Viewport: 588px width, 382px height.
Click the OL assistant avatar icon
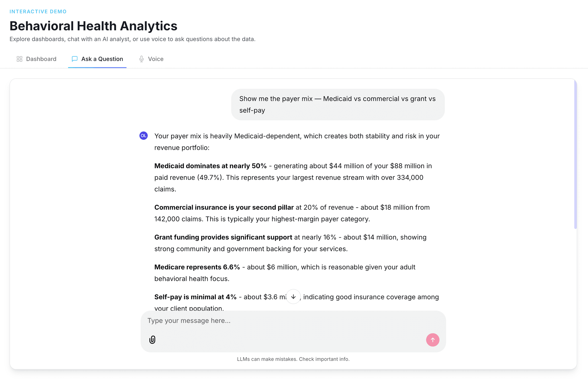coord(143,136)
